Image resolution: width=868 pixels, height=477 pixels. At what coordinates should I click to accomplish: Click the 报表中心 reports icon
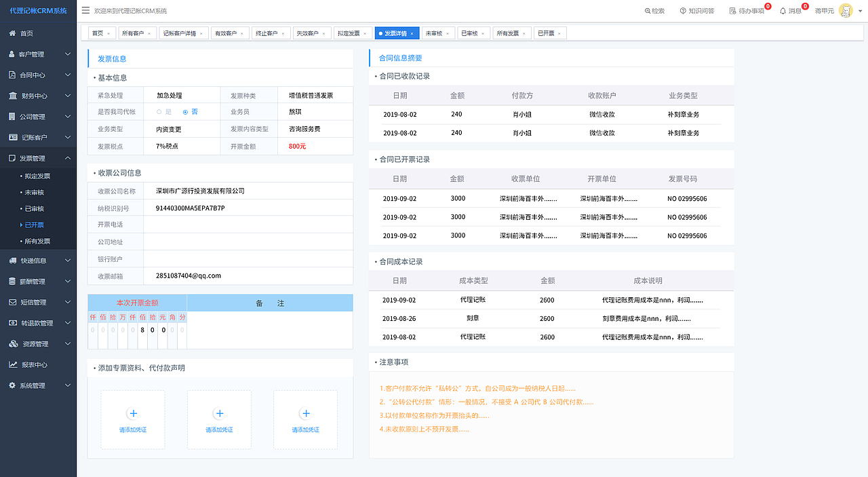14,364
